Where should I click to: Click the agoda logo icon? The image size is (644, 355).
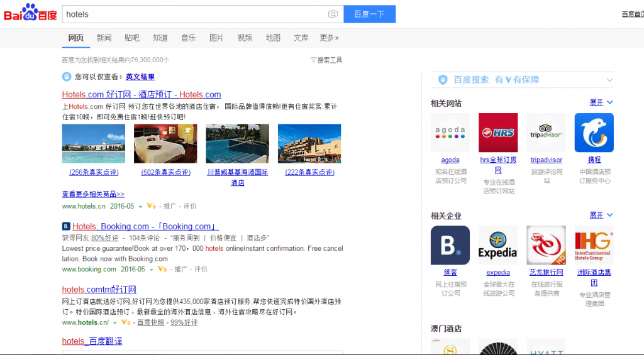click(x=450, y=133)
